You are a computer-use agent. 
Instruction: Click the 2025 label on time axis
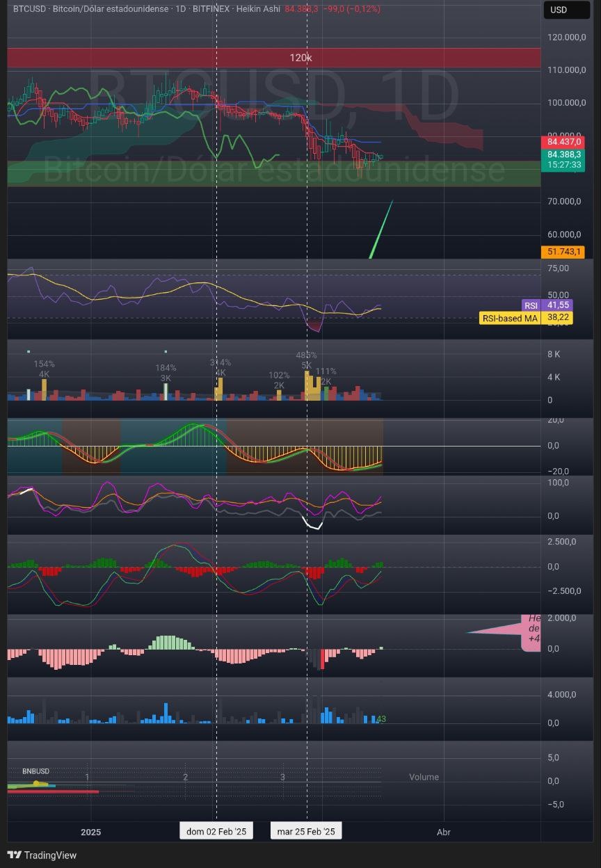pos(90,832)
